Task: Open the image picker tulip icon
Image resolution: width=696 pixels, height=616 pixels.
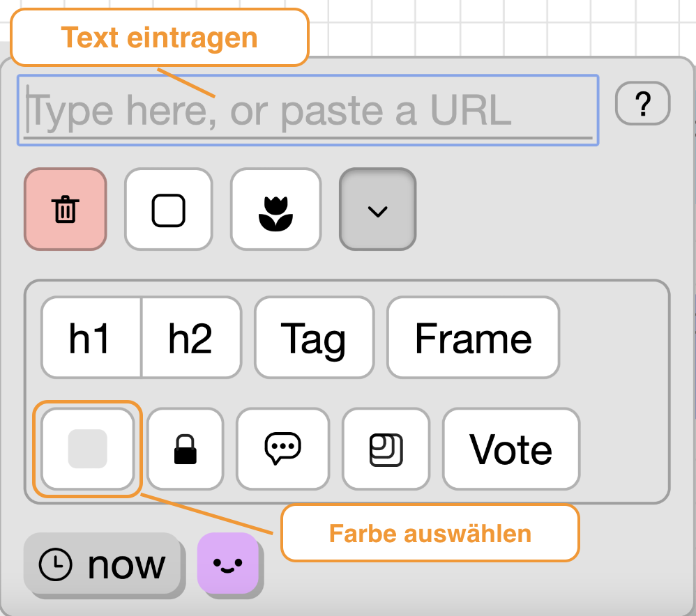Action: pos(275,209)
